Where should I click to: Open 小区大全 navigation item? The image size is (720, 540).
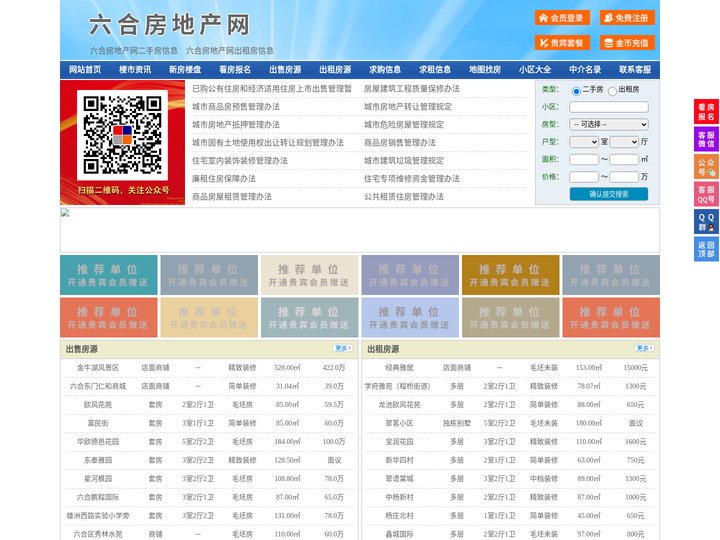535,70
